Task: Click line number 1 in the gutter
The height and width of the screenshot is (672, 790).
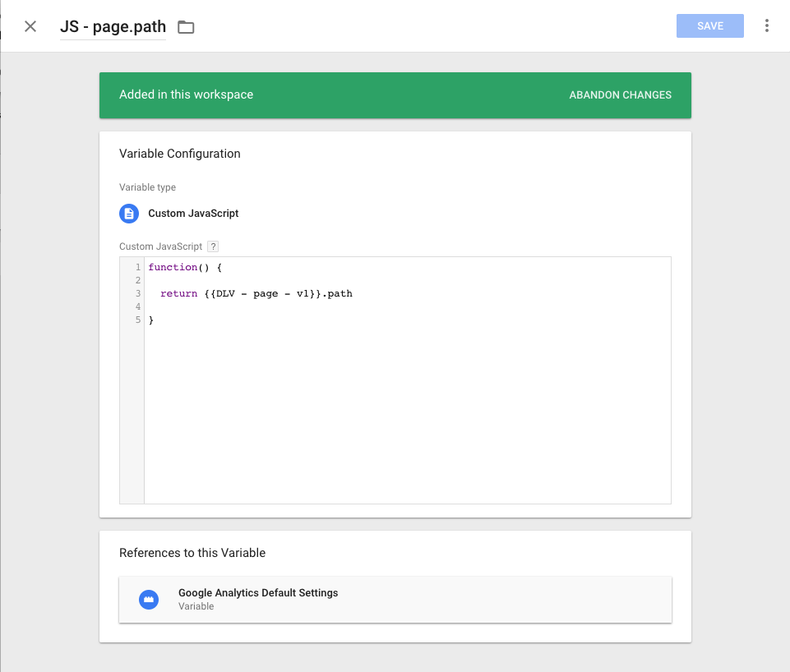Action: [x=138, y=268]
